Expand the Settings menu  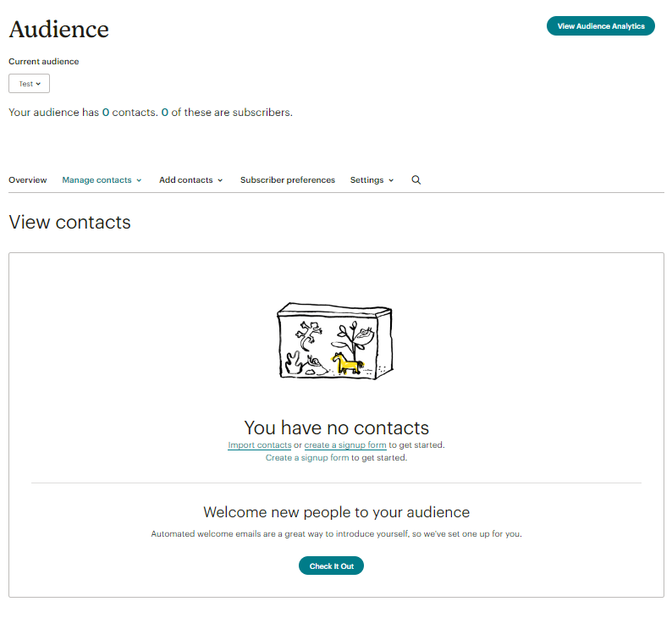pyautogui.click(x=372, y=180)
